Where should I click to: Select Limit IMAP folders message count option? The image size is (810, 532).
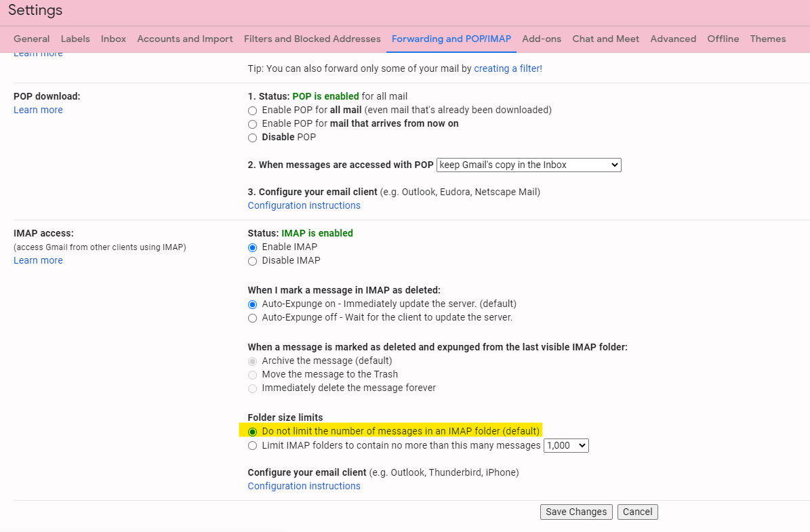(x=252, y=446)
